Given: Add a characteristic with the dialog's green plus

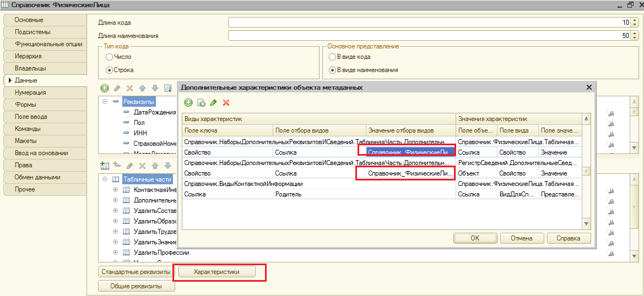Looking at the screenshot, I should [x=188, y=102].
